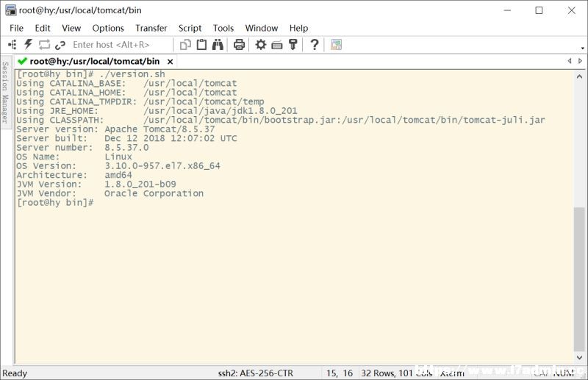Open the View menu

(x=71, y=28)
